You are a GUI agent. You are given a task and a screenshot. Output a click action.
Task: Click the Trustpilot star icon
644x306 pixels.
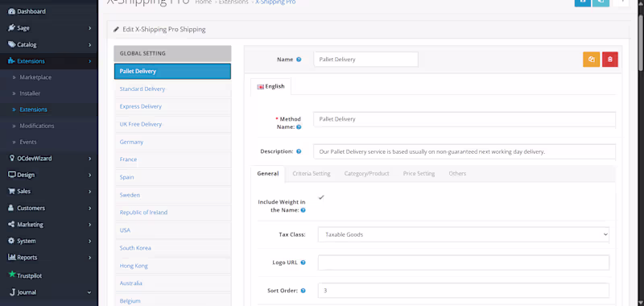pyautogui.click(x=12, y=274)
